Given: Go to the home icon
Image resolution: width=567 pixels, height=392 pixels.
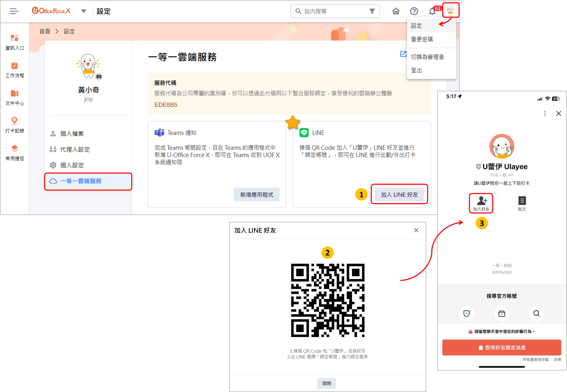Looking at the screenshot, I should [396, 11].
